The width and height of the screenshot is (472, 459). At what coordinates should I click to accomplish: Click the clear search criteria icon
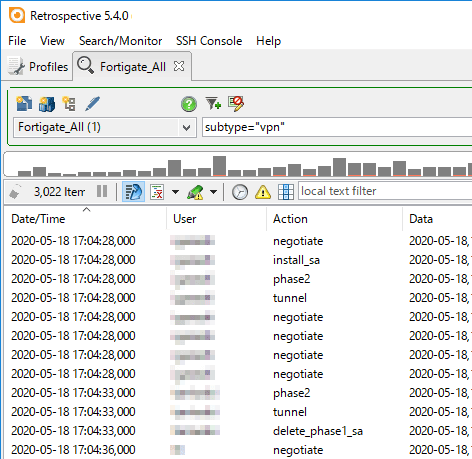(236, 104)
